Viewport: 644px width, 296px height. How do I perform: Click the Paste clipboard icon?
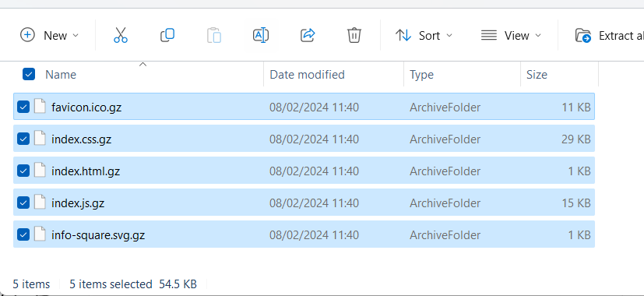(214, 35)
